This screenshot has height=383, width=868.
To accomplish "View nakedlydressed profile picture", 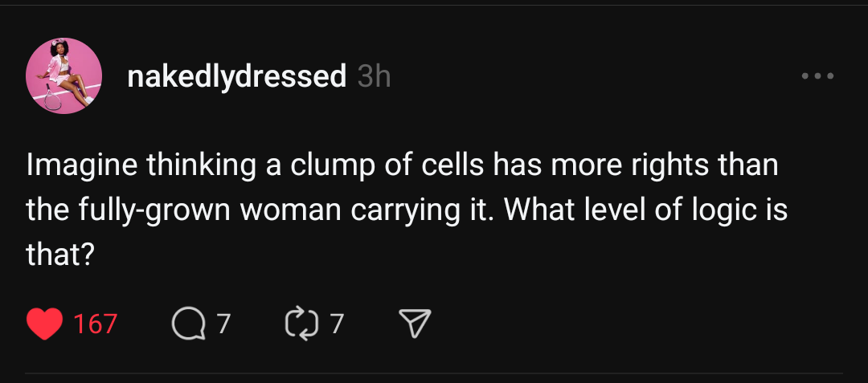I will coord(64,76).
